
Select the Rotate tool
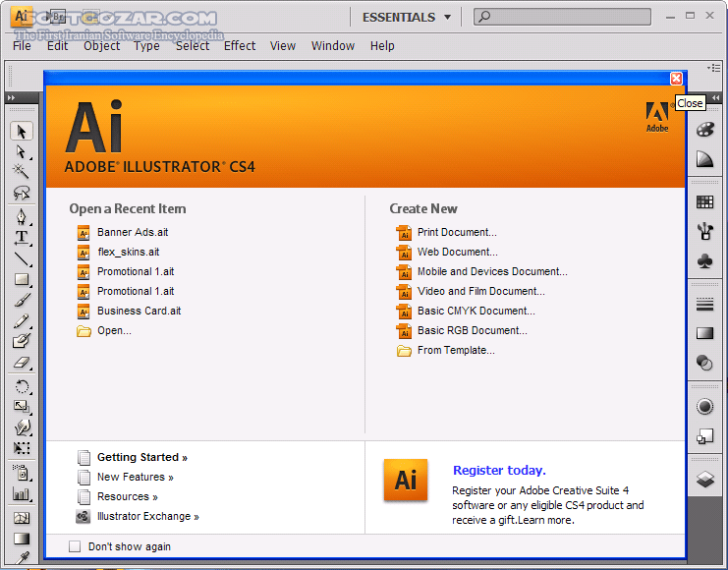[x=22, y=386]
